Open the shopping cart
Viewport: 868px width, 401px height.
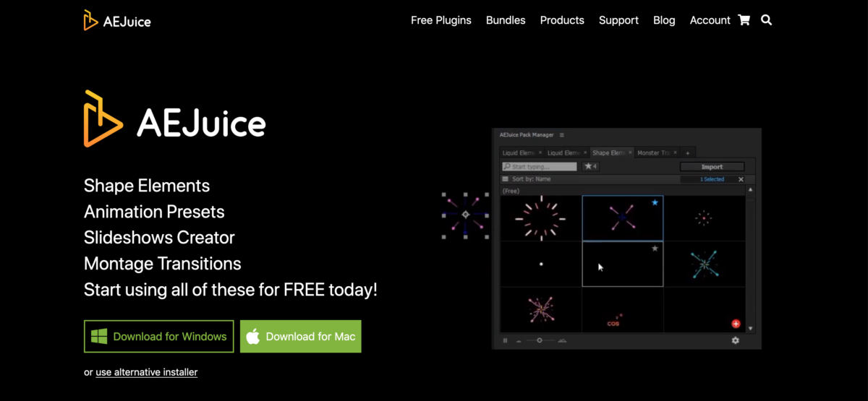pyautogui.click(x=744, y=20)
